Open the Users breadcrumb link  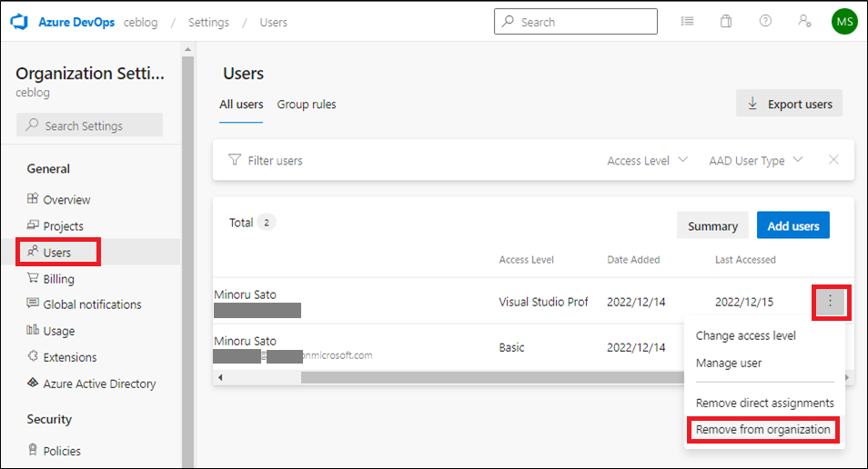click(274, 22)
